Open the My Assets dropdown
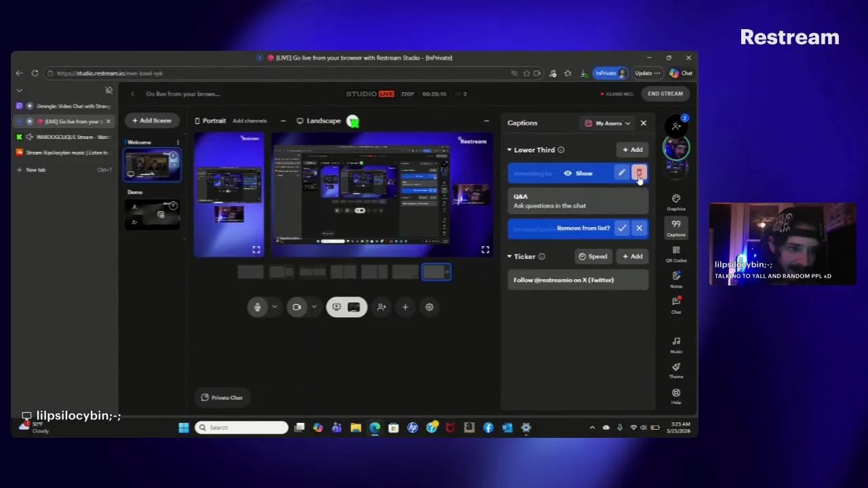868x488 pixels. [x=608, y=123]
